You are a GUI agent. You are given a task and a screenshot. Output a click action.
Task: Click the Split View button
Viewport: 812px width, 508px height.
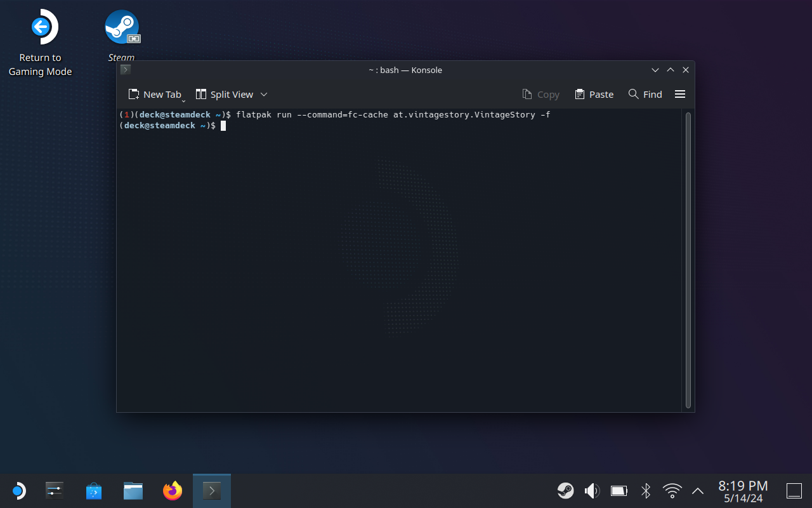point(225,94)
